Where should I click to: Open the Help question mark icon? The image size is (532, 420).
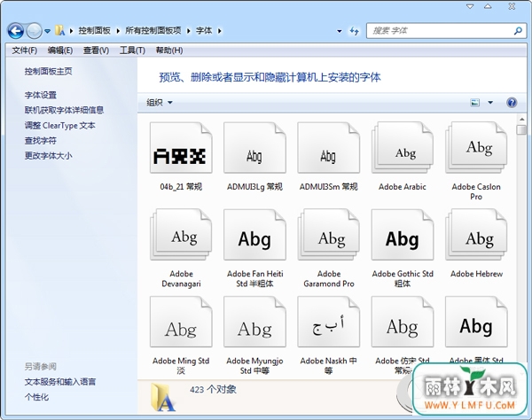[x=512, y=103]
